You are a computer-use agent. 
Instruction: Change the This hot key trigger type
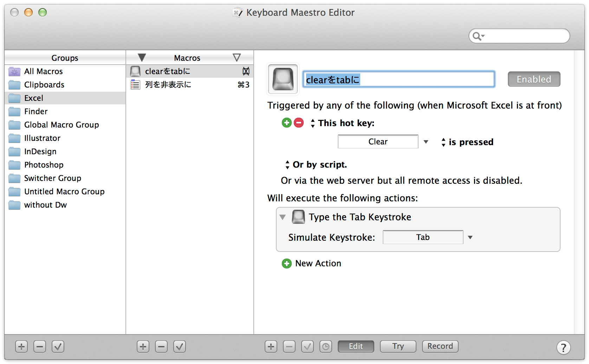pyautogui.click(x=313, y=123)
